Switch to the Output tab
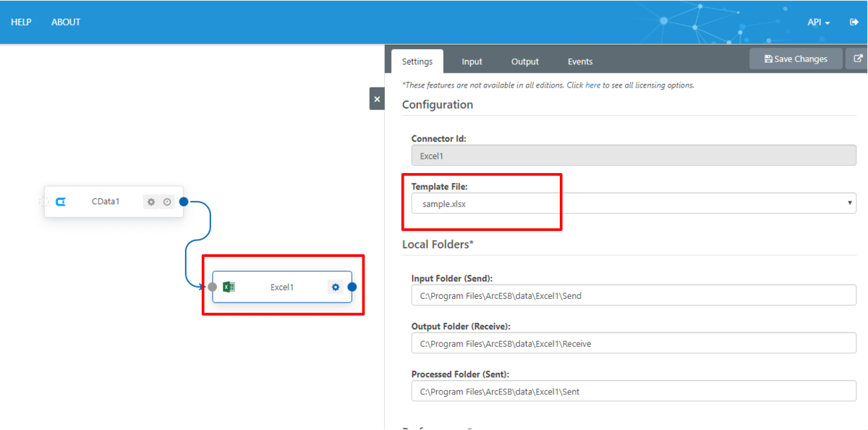Screen dimensions: 868x430 coord(525,62)
